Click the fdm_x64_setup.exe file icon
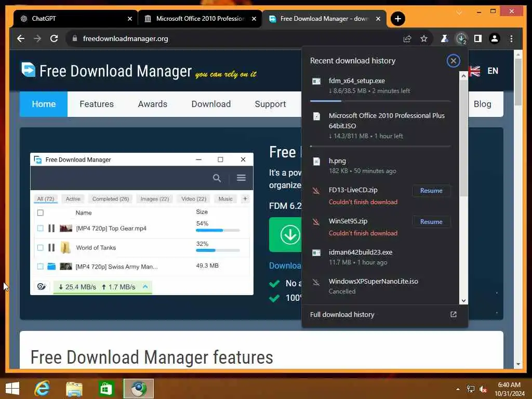 click(x=316, y=82)
